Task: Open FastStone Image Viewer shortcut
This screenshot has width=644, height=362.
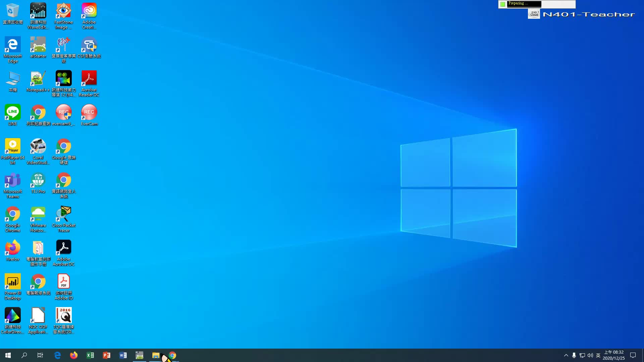Action: [63, 16]
